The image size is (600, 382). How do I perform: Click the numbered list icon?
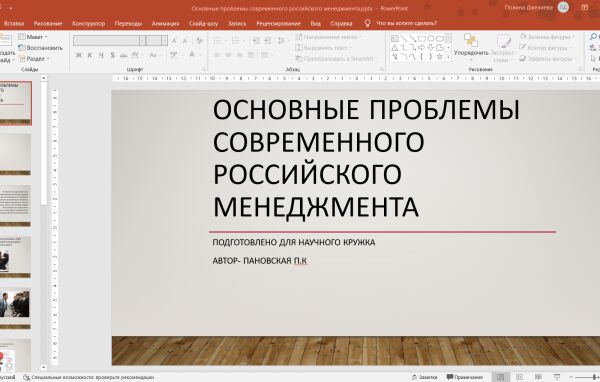click(236, 41)
